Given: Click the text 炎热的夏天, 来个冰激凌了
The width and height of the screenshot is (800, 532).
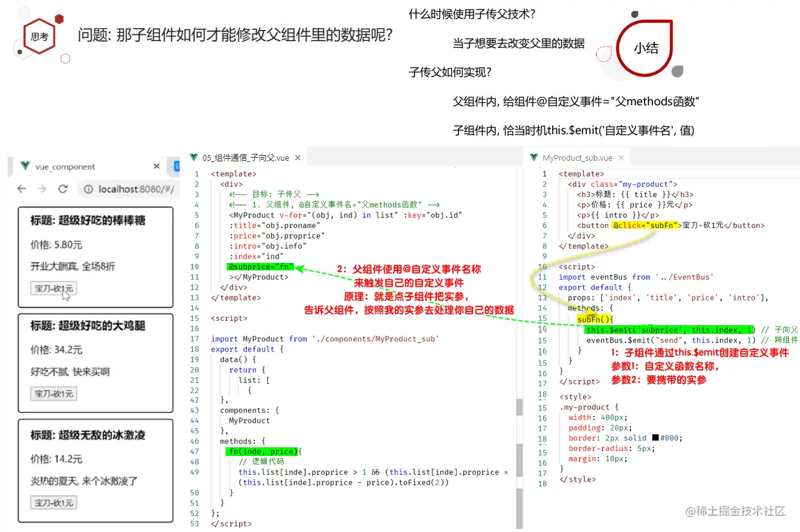Looking at the screenshot, I should 83,481.
